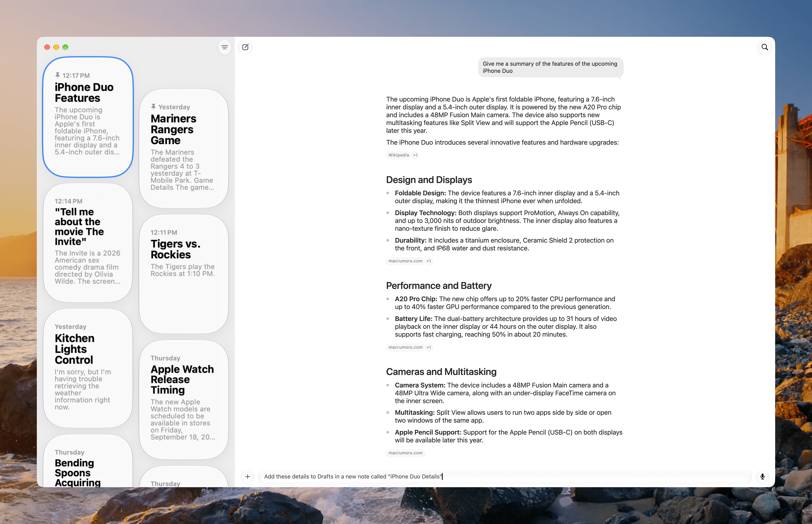Click the Durability bullet label

[x=411, y=240]
